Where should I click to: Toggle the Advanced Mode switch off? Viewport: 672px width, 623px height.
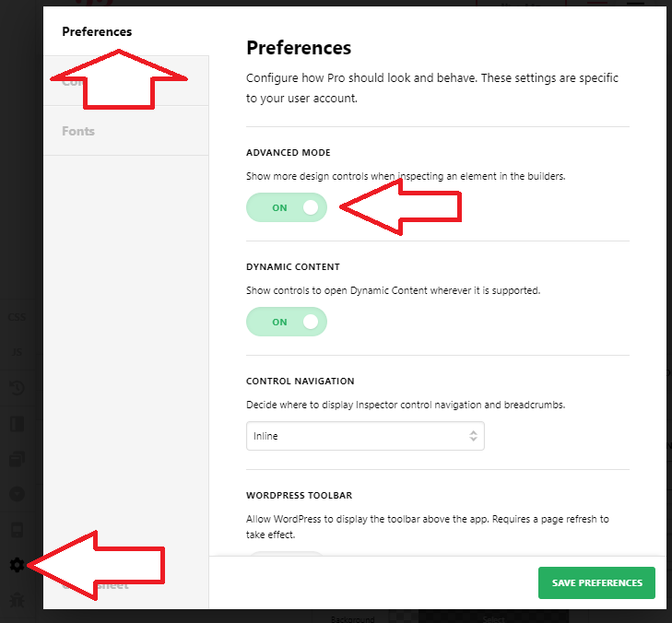pyautogui.click(x=287, y=207)
